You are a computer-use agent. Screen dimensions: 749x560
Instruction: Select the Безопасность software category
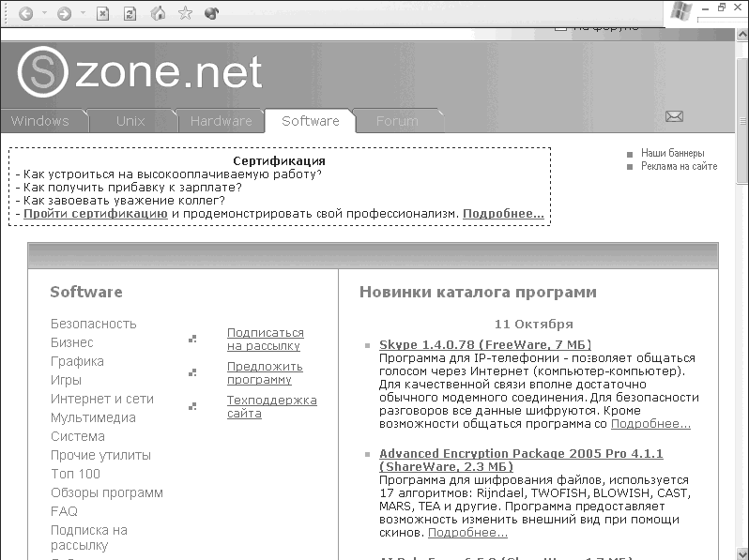coord(93,324)
